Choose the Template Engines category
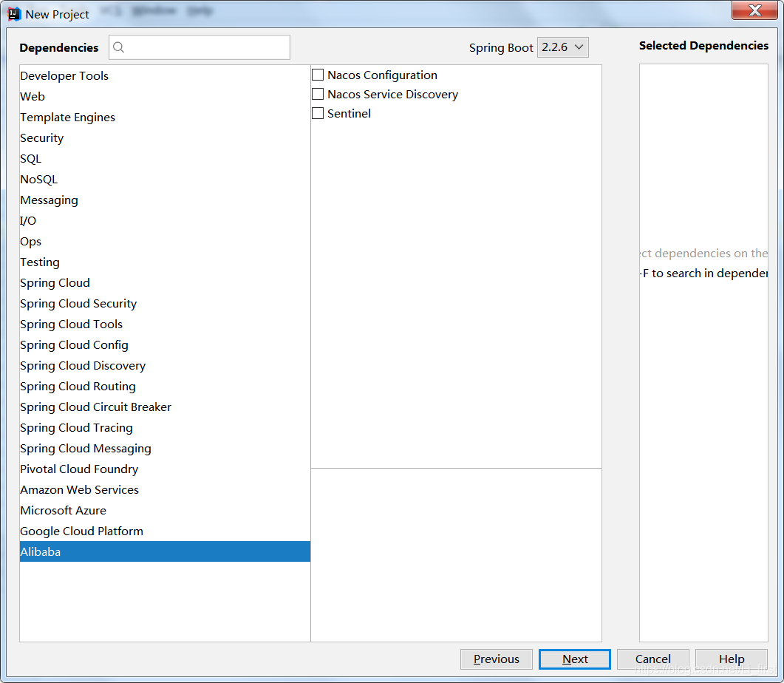 click(165, 117)
